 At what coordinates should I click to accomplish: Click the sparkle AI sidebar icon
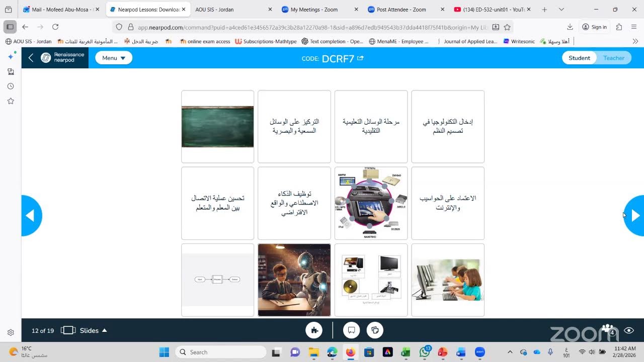(11, 57)
